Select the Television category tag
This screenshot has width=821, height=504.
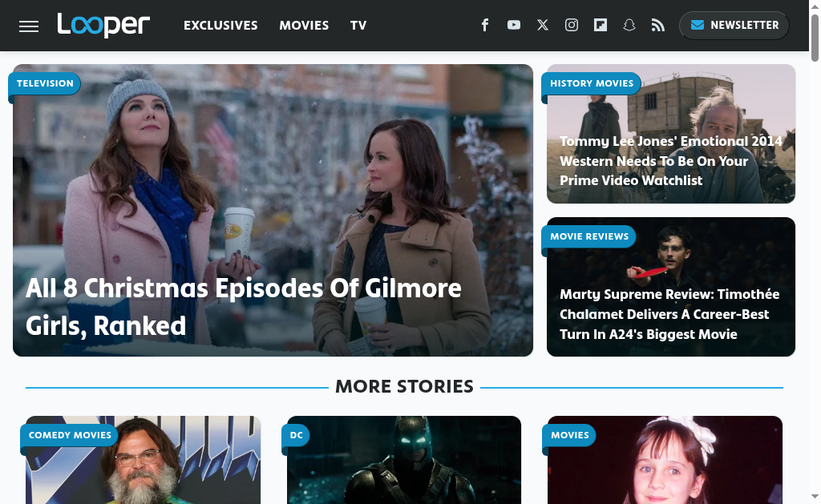(45, 83)
